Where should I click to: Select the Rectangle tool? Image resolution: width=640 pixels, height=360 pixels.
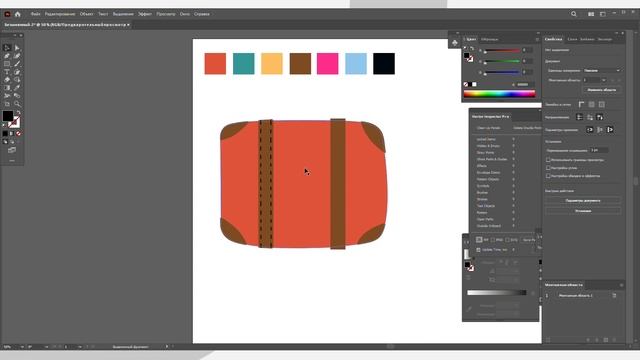(x=7, y=64)
